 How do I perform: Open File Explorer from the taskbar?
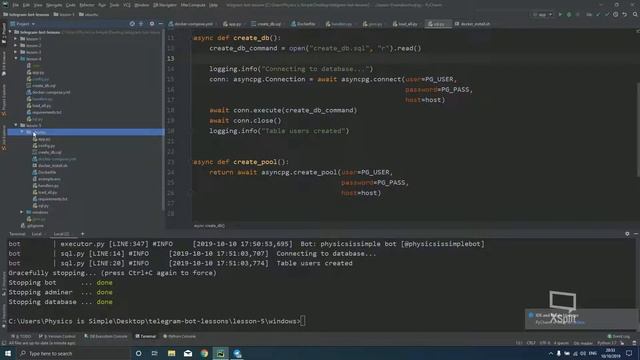point(171,353)
